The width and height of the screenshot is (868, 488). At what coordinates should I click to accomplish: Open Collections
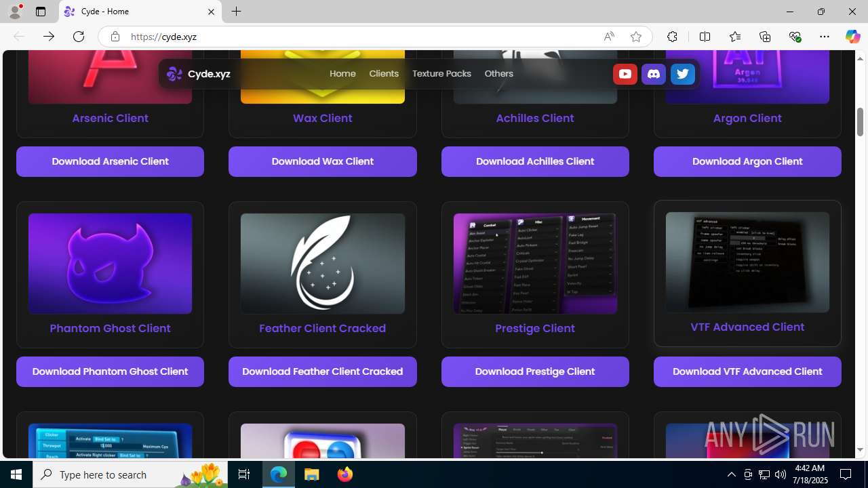coord(765,37)
